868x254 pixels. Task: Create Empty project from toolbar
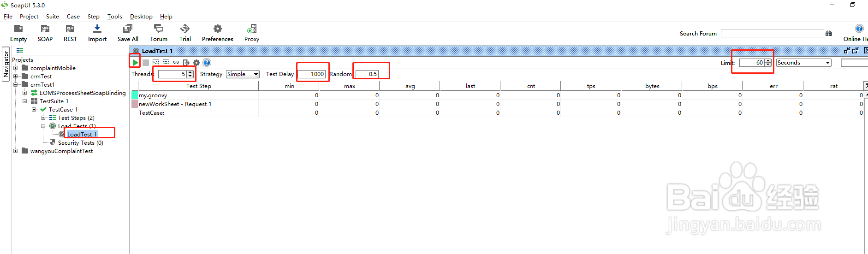18,33
